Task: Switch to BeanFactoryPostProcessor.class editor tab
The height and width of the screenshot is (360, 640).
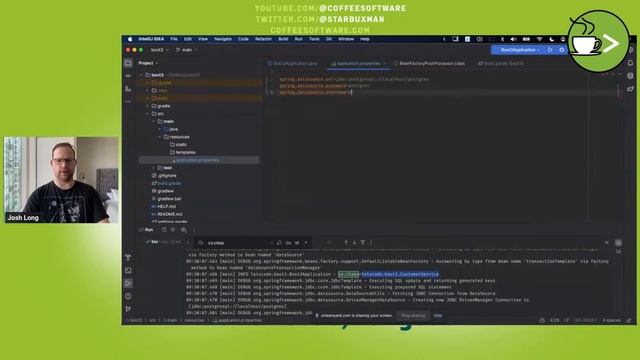Action: click(429, 64)
